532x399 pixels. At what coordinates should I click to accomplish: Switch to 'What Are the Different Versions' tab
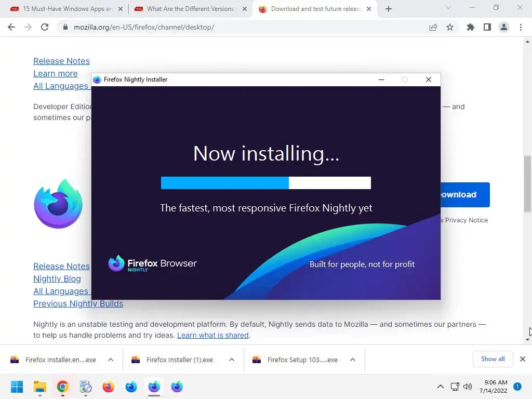pyautogui.click(x=190, y=9)
